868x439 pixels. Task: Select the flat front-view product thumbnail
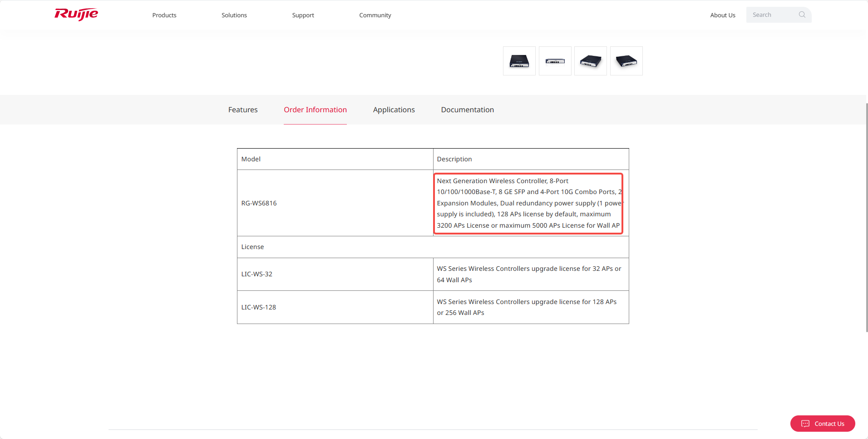555,61
